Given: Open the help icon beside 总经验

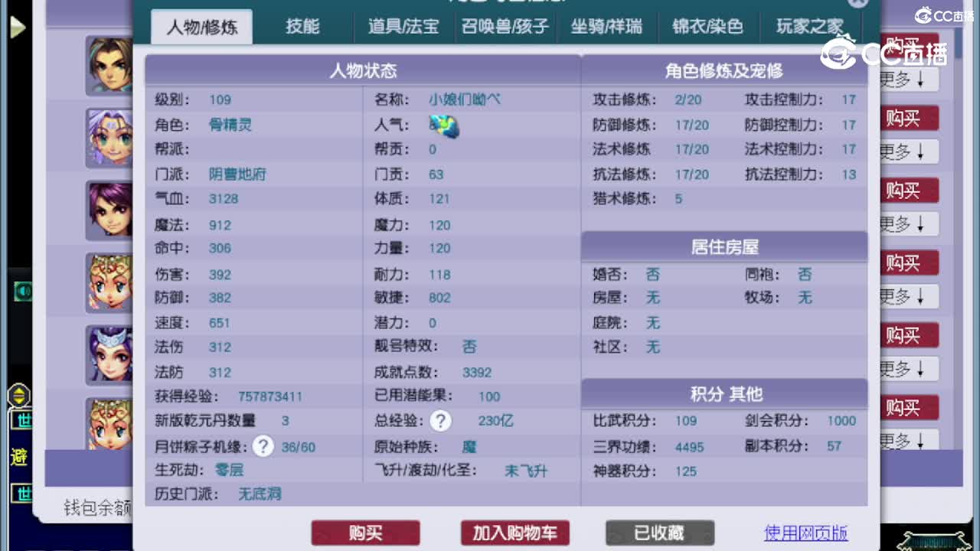Looking at the screenshot, I should click(x=441, y=421).
